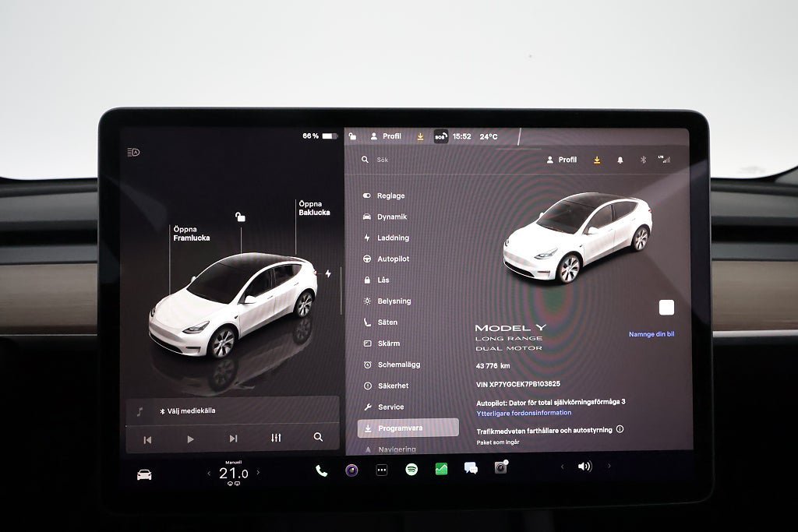The width and height of the screenshot is (798, 532).
Task: Tap the download update icon in status bar
Action: (x=420, y=136)
